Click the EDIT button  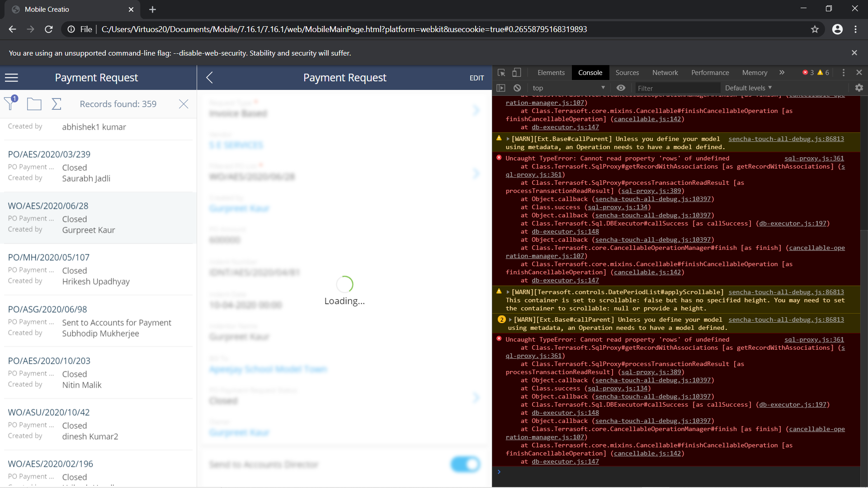pyautogui.click(x=476, y=78)
